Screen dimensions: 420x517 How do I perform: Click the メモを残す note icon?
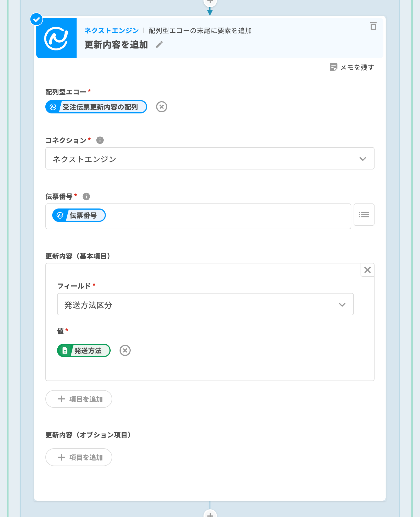[x=333, y=67]
